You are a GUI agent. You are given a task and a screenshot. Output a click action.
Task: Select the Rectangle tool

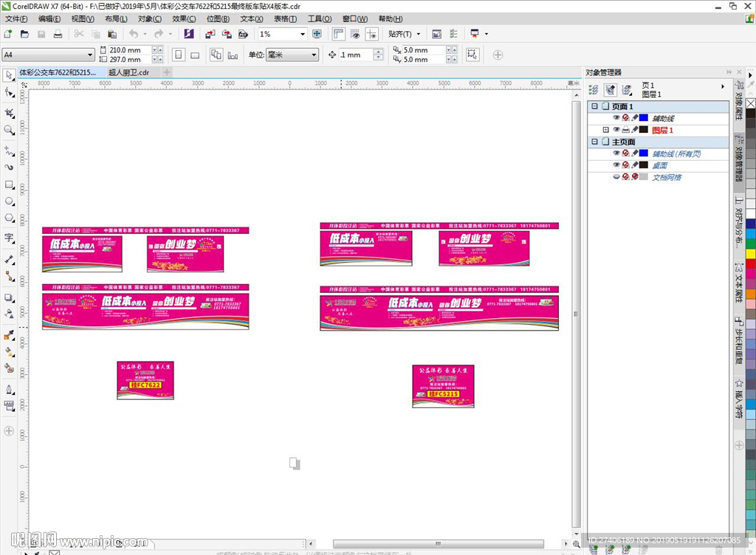pos(9,185)
